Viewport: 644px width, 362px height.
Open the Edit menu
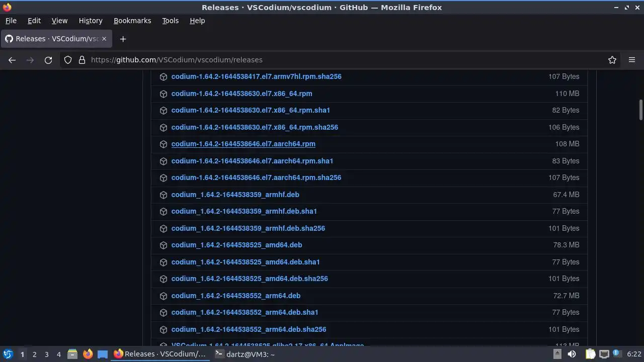pyautogui.click(x=34, y=21)
